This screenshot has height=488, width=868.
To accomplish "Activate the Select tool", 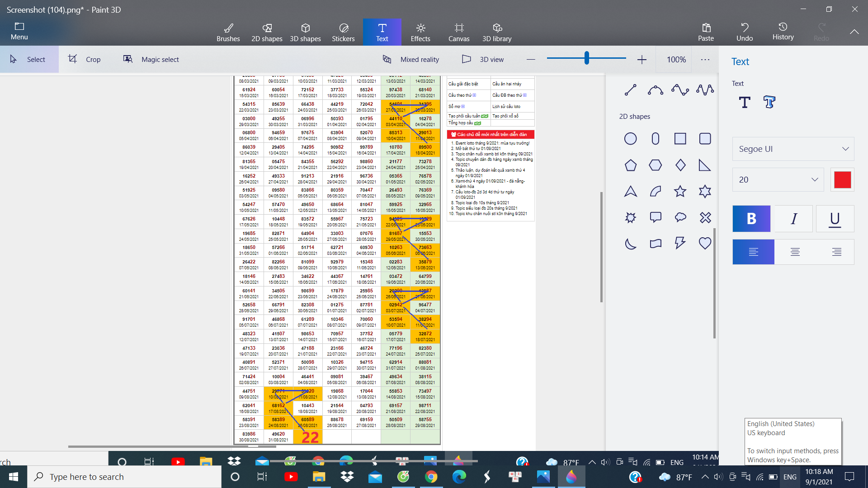I will (x=29, y=59).
